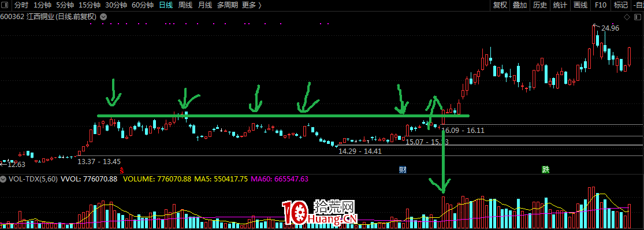Click the 复权 button
This screenshot has height=230, width=644.
click(x=500, y=5)
